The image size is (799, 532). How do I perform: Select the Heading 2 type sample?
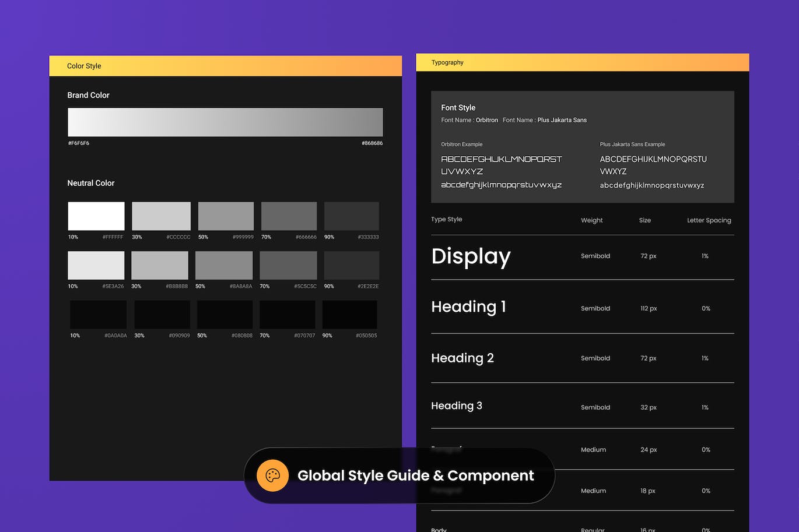click(x=462, y=358)
